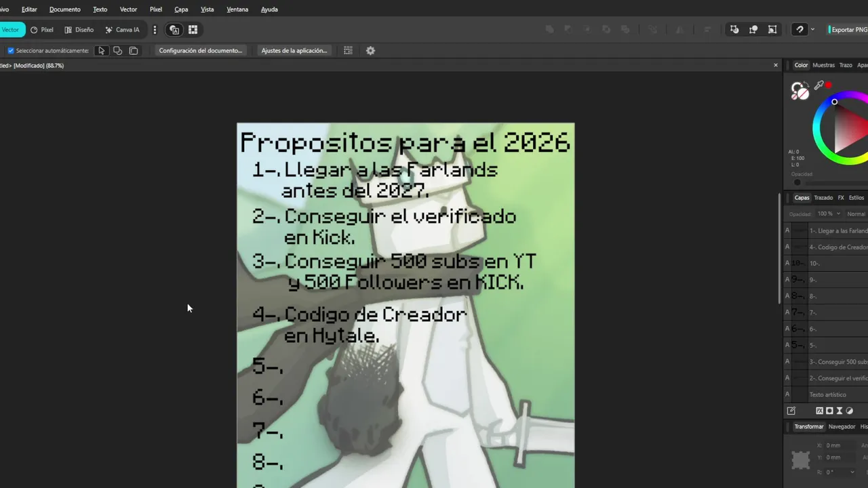
Task: Switch to the Estilos tab
Action: tap(856, 198)
